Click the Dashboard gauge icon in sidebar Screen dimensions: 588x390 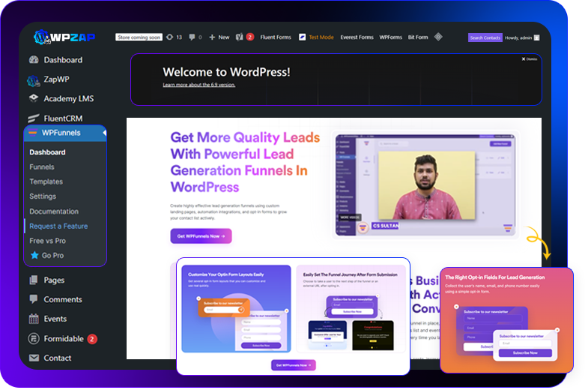34,60
